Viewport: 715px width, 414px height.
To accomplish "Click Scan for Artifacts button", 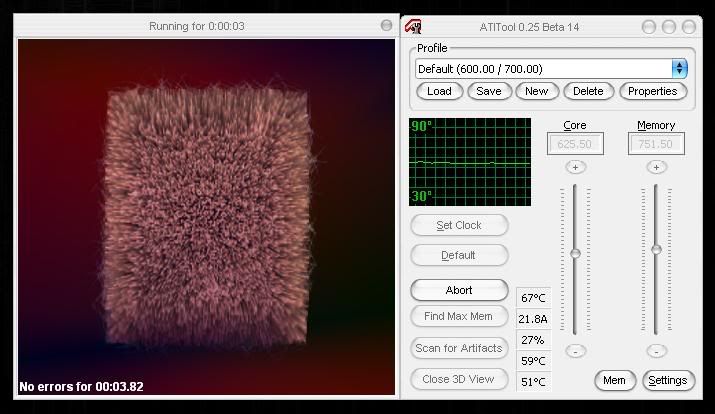I will tap(459, 348).
